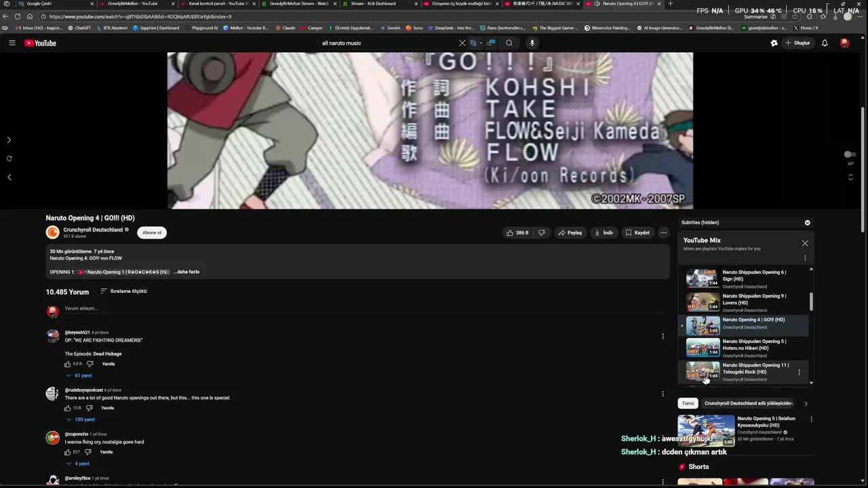Open options menu for @cuponcho comment
Viewport: 868px width, 488px height.
point(663,437)
